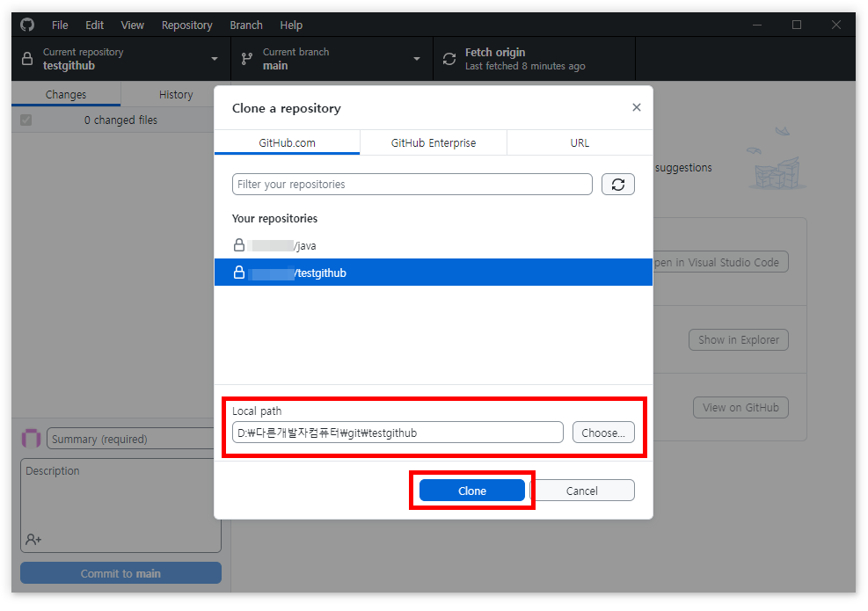
Task: Expand the Current repository dropdown
Action: (x=120, y=59)
